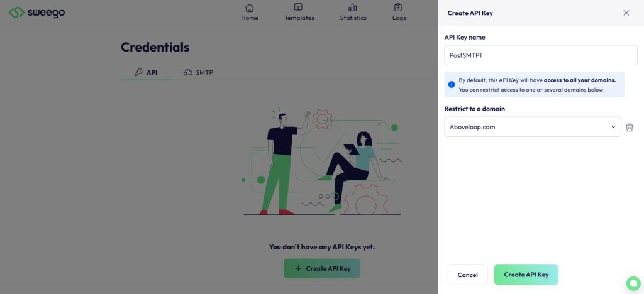Click the Statistics menu label
The width and height of the screenshot is (644, 294).
353,18
